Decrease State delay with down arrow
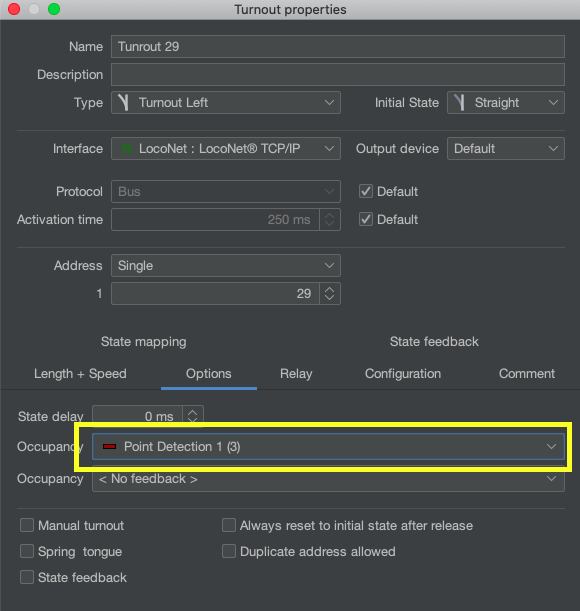 (193, 420)
